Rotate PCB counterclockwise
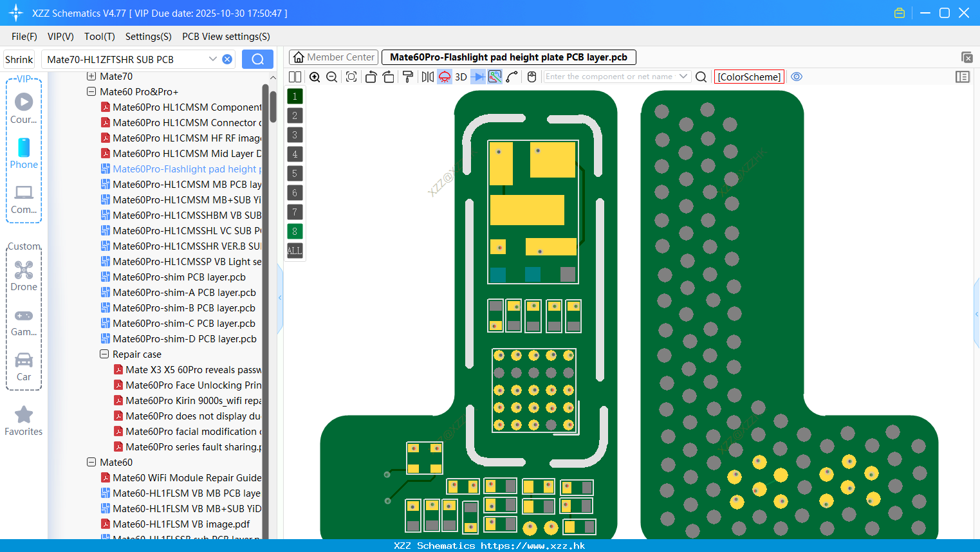 tap(371, 77)
